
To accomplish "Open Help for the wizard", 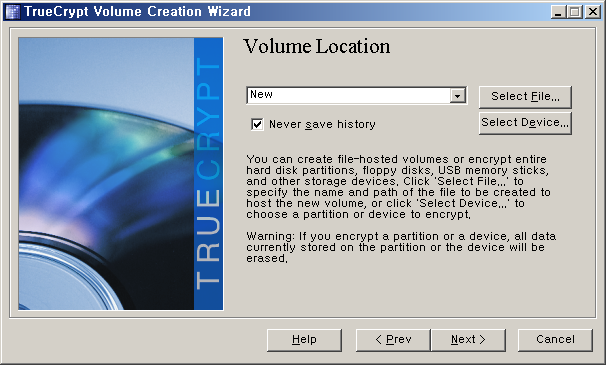I will coord(304,340).
